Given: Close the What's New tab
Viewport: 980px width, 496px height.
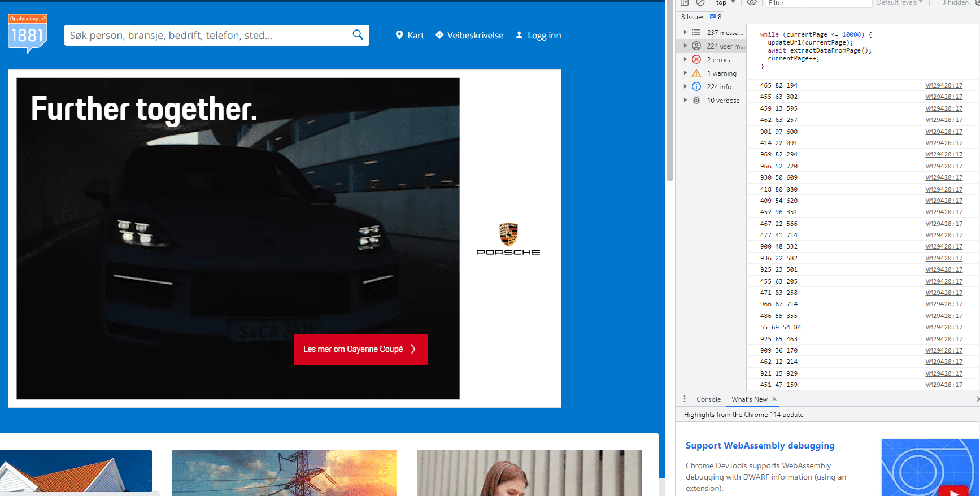Looking at the screenshot, I should (774, 399).
